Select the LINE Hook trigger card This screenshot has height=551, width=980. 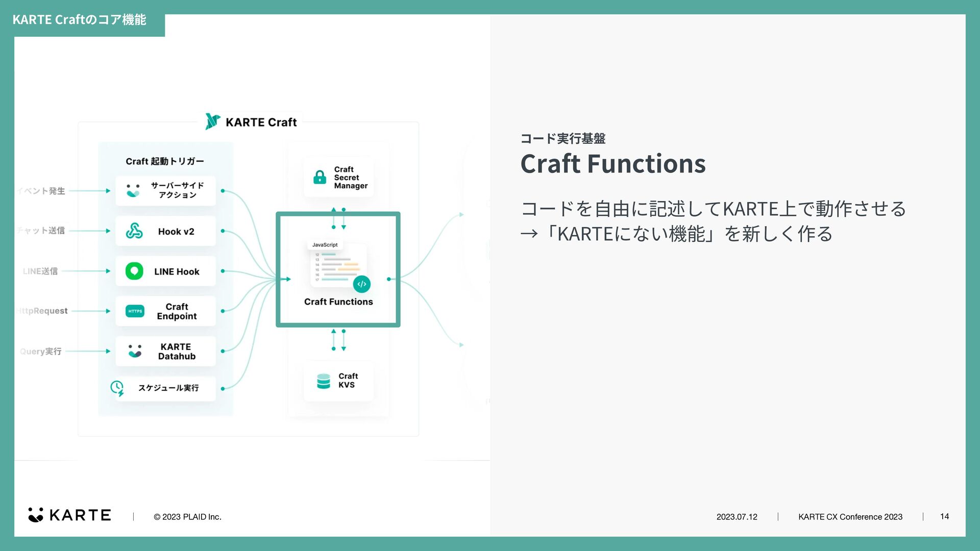[165, 271]
